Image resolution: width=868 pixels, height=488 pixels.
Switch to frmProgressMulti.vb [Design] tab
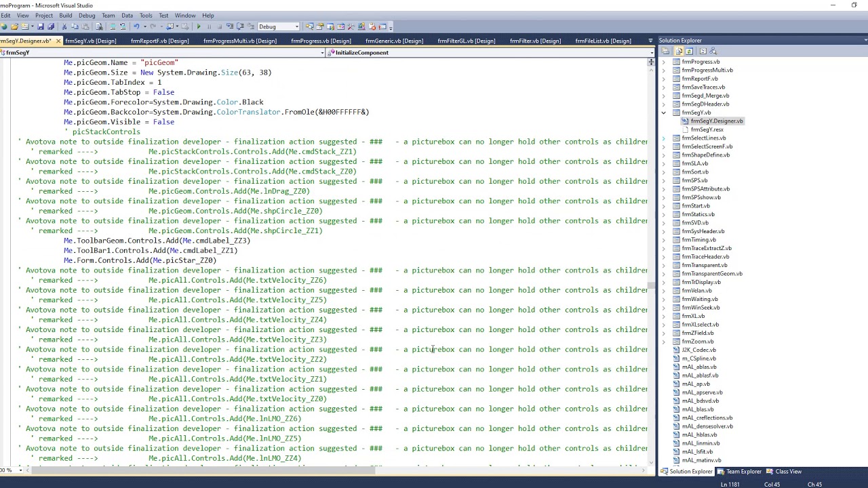239,41
